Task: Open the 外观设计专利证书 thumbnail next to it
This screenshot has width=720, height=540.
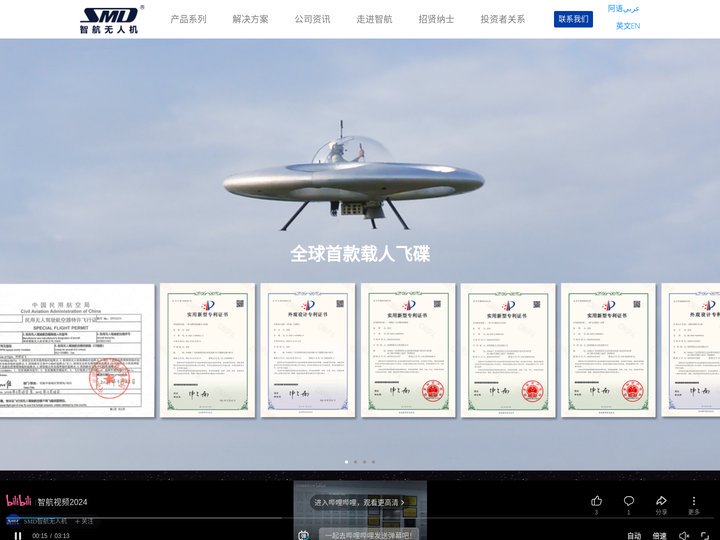Action: tap(308, 350)
